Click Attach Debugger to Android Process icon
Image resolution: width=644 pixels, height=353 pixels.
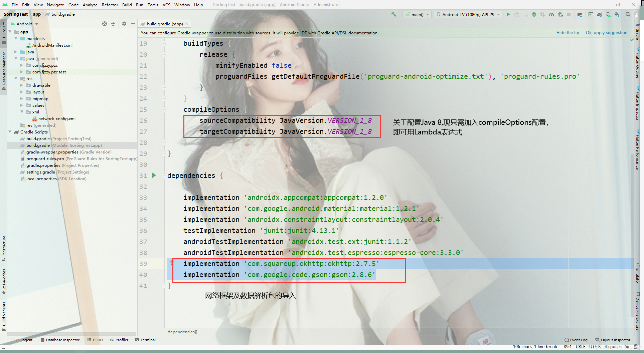click(560, 14)
